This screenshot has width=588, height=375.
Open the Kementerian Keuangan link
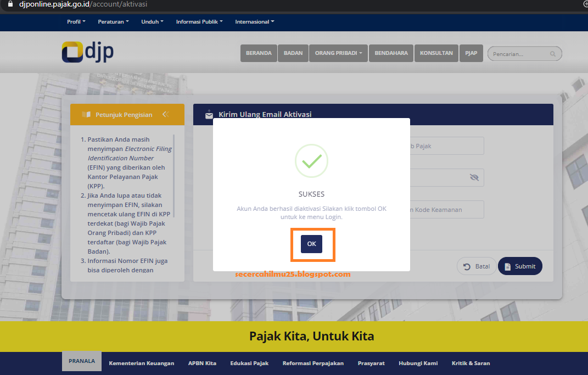pos(142,363)
